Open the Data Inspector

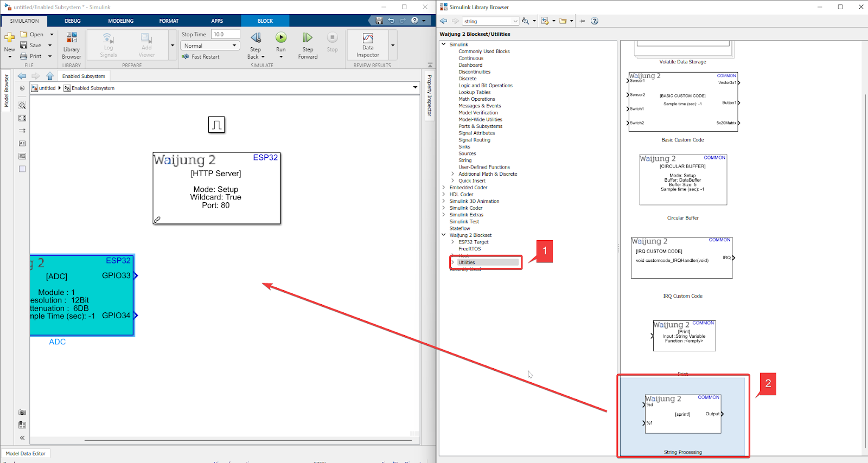pyautogui.click(x=368, y=44)
